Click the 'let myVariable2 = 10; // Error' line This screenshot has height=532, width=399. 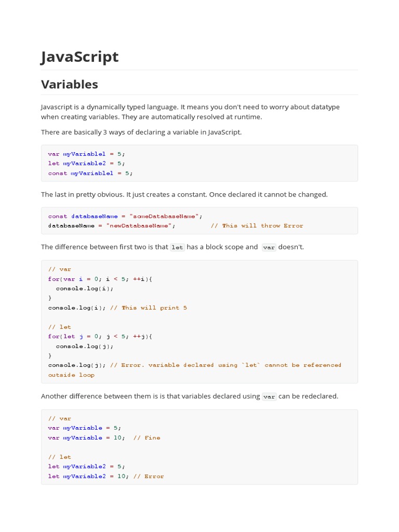coord(106,476)
